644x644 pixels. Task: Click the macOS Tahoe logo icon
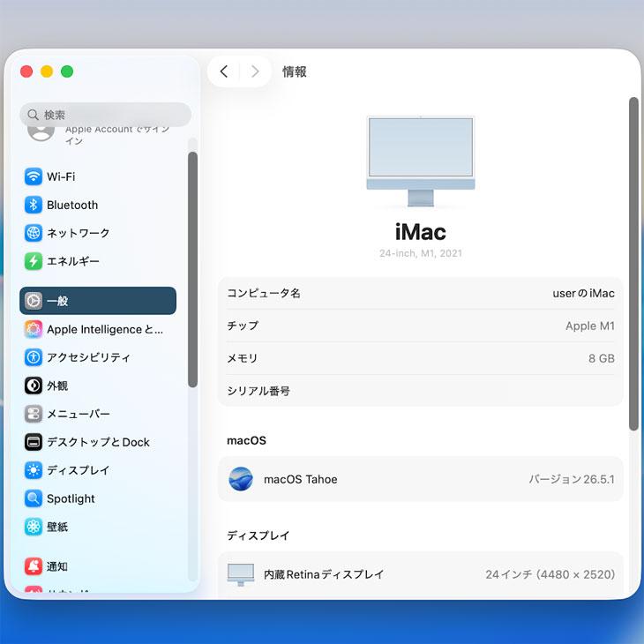(241, 479)
